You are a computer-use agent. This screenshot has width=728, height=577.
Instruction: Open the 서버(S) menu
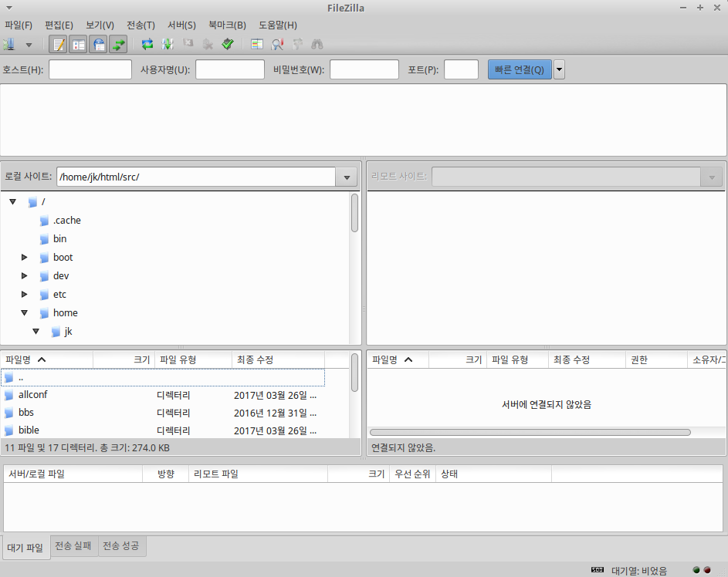(181, 25)
